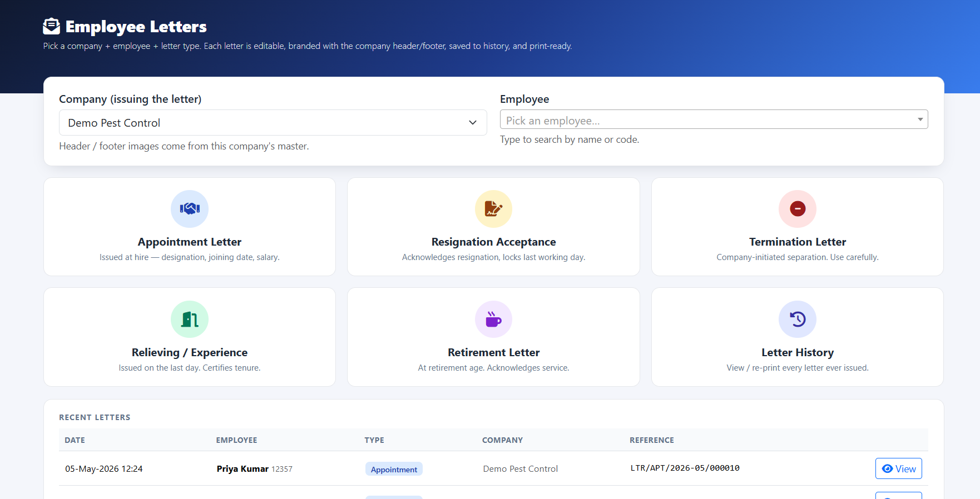Click the Relieving / Experience door icon
The width and height of the screenshot is (980, 499).
tap(190, 319)
